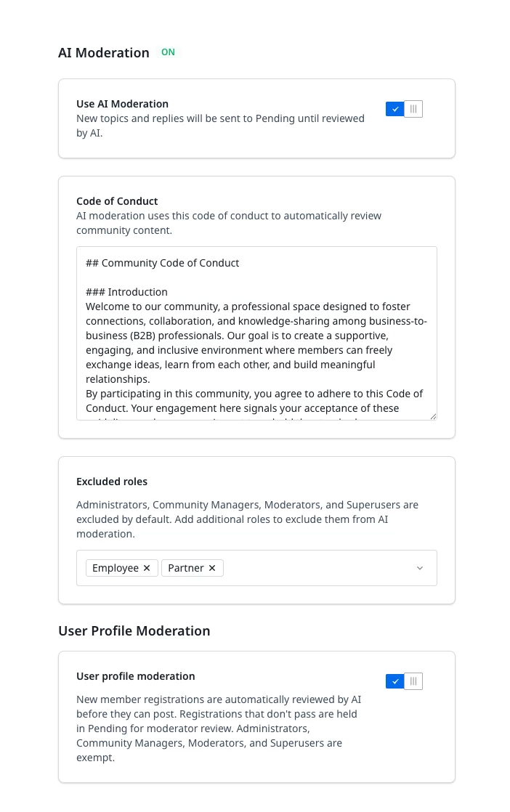
Task: Remove the Partner role tag
Action: 211,568
